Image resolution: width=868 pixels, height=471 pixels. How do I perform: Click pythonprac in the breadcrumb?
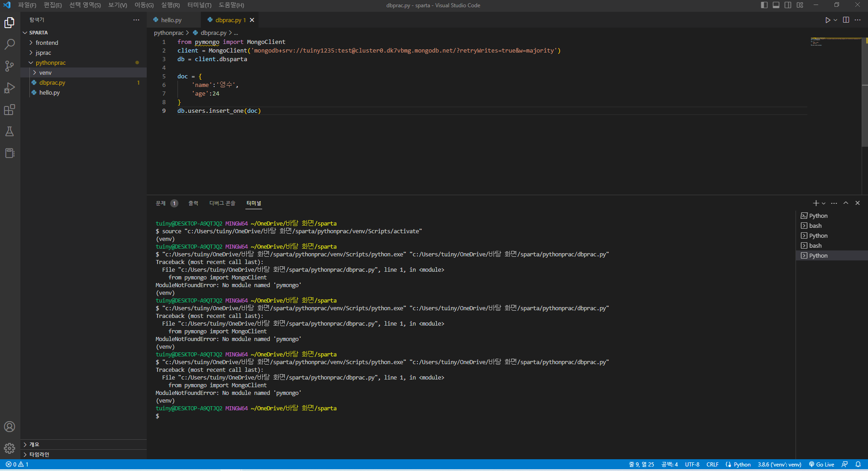point(168,33)
